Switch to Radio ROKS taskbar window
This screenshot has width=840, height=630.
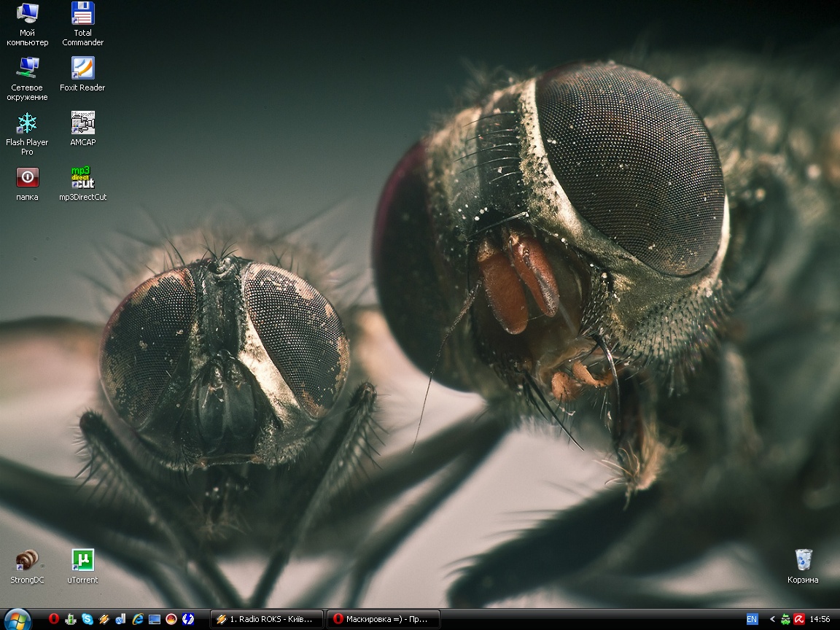(267, 619)
